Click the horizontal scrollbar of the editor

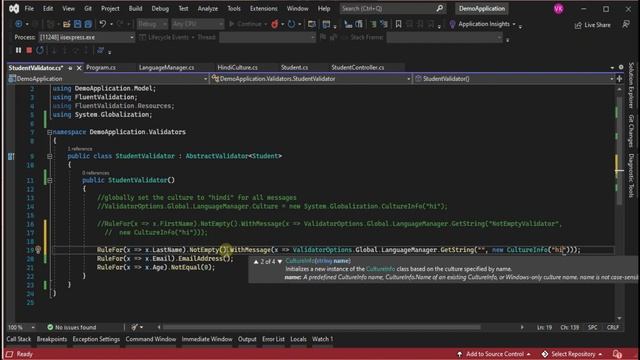(322, 327)
